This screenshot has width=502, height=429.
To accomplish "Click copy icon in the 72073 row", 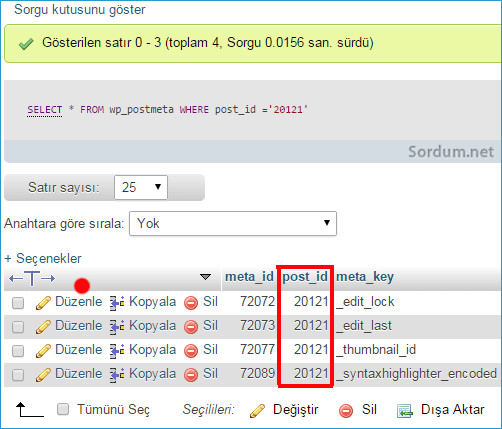I will (x=117, y=327).
